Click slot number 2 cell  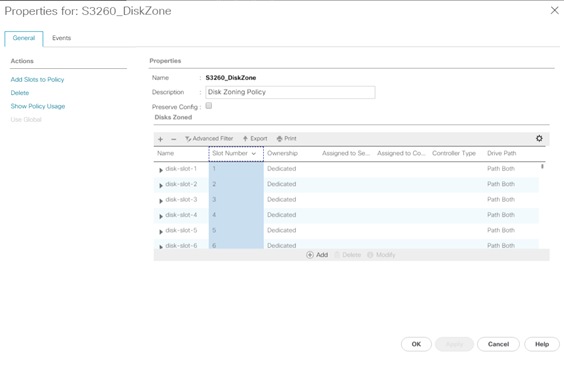tap(236, 184)
